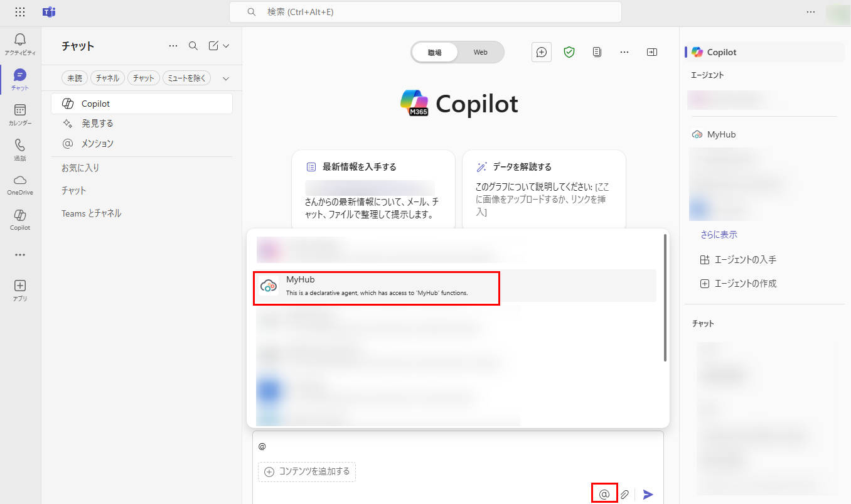Click コンテンツを追加する button
851x504 pixels.
pos(307,471)
